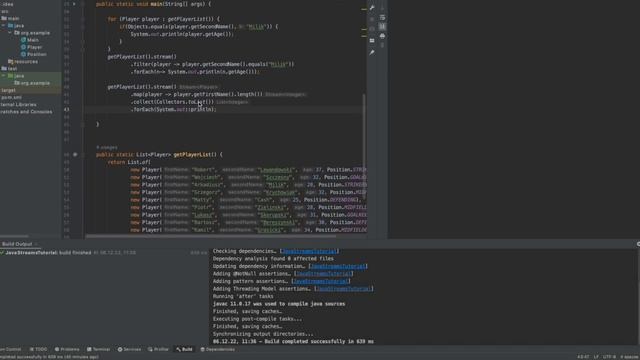Open the Problems tool window
Image resolution: width=640 pixels, height=360 pixels.
pyautogui.click(x=67, y=349)
